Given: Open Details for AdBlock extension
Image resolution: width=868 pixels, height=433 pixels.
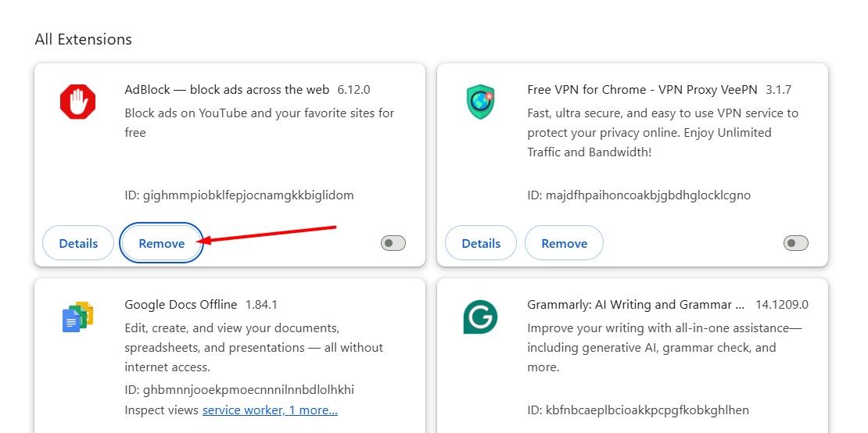Looking at the screenshot, I should tap(78, 243).
